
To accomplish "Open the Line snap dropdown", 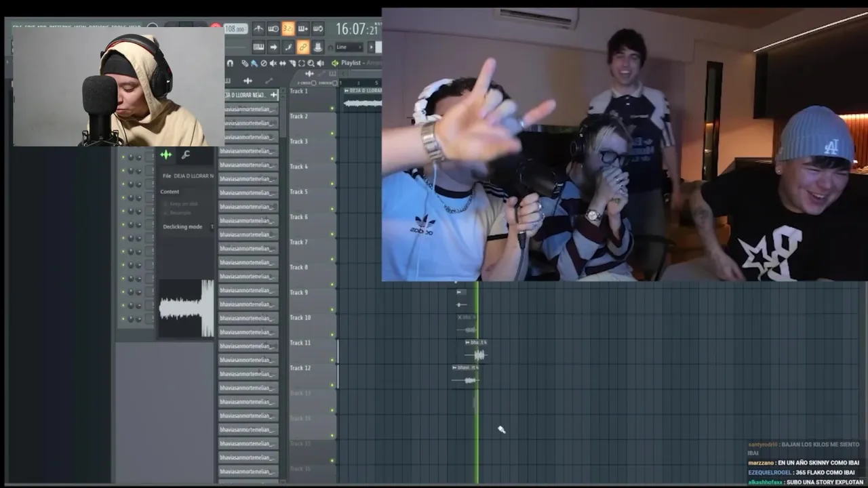I will [x=349, y=47].
